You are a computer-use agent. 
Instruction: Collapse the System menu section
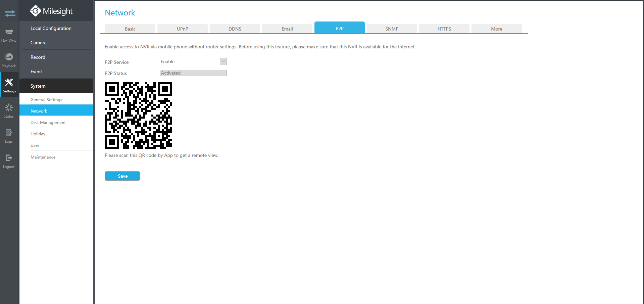[x=56, y=86]
